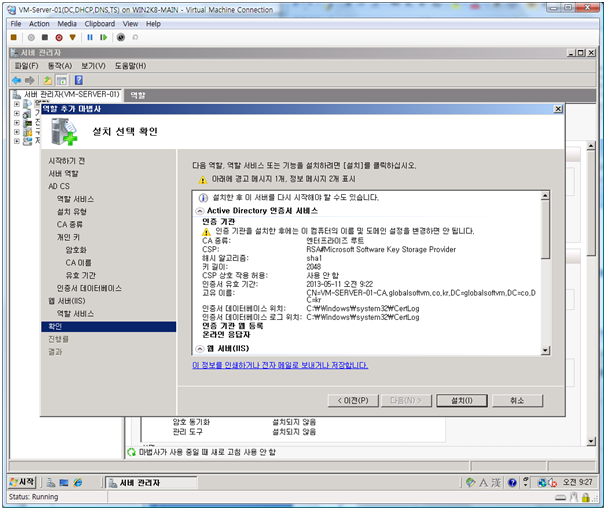Click the 웹 서버(IIS) wizard step

coord(66,301)
